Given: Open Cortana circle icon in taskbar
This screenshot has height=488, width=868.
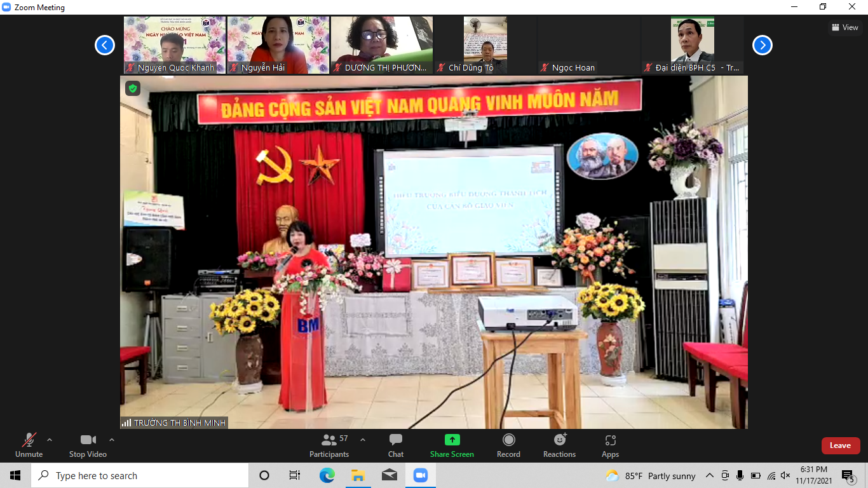Looking at the screenshot, I should [264, 475].
